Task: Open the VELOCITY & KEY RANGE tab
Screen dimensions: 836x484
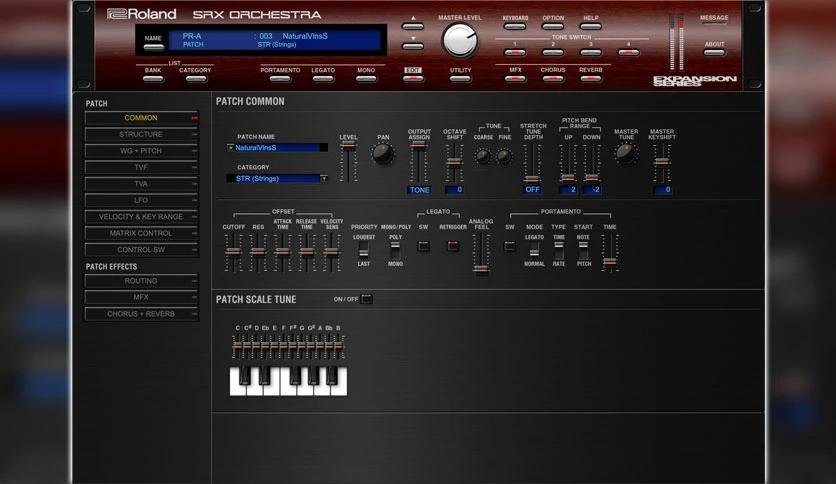Action: (141, 217)
